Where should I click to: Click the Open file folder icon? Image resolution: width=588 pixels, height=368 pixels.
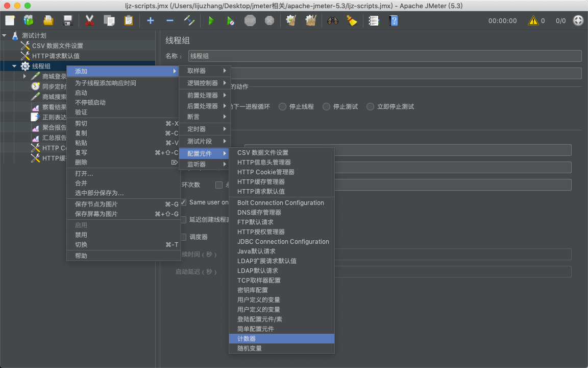tap(48, 20)
